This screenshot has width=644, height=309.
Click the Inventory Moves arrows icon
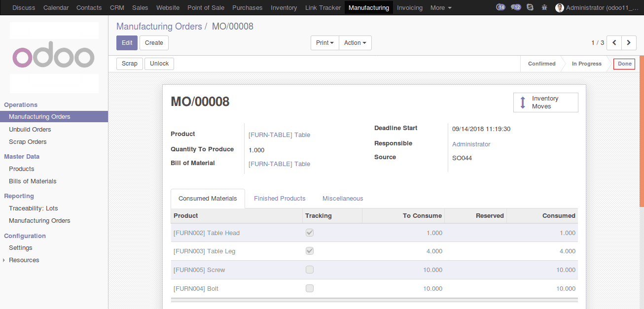523,103
